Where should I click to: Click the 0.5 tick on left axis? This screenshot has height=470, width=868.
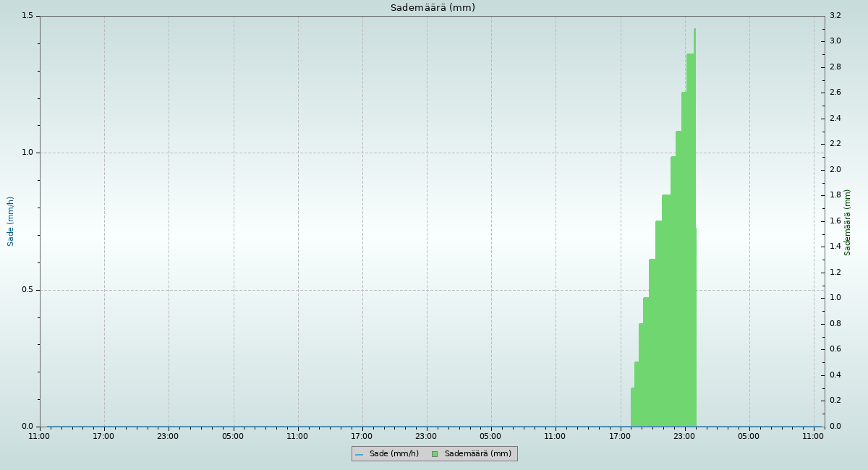(27, 290)
